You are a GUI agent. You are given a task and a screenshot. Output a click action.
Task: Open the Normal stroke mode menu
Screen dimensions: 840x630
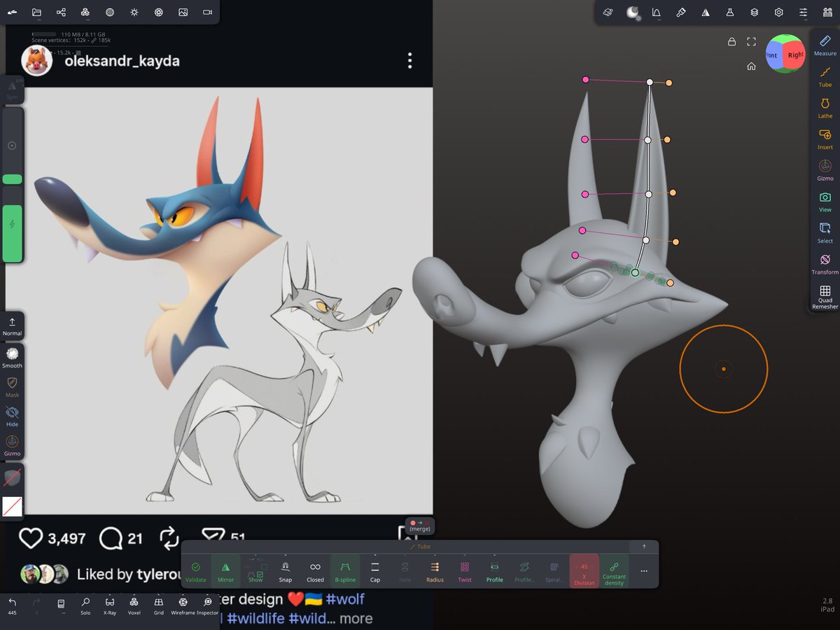point(12,325)
